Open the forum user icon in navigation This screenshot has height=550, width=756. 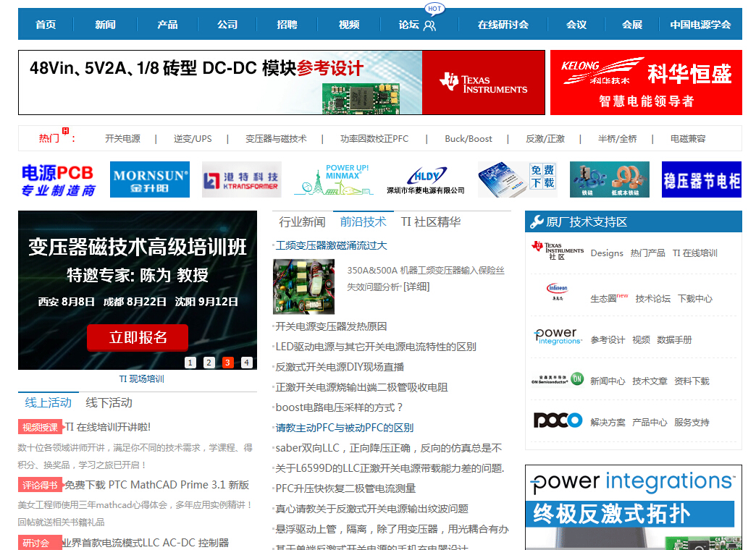pyautogui.click(x=429, y=25)
